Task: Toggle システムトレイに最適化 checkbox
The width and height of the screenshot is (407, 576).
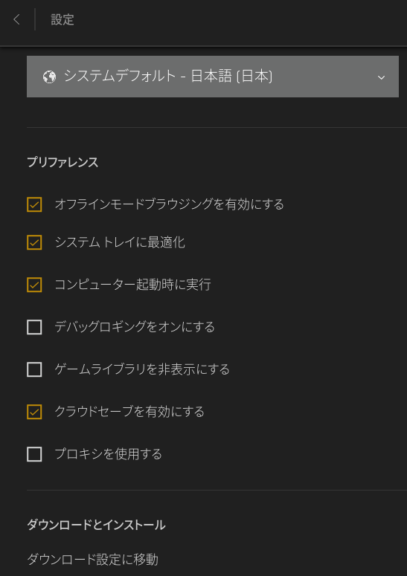Action: 34,242
